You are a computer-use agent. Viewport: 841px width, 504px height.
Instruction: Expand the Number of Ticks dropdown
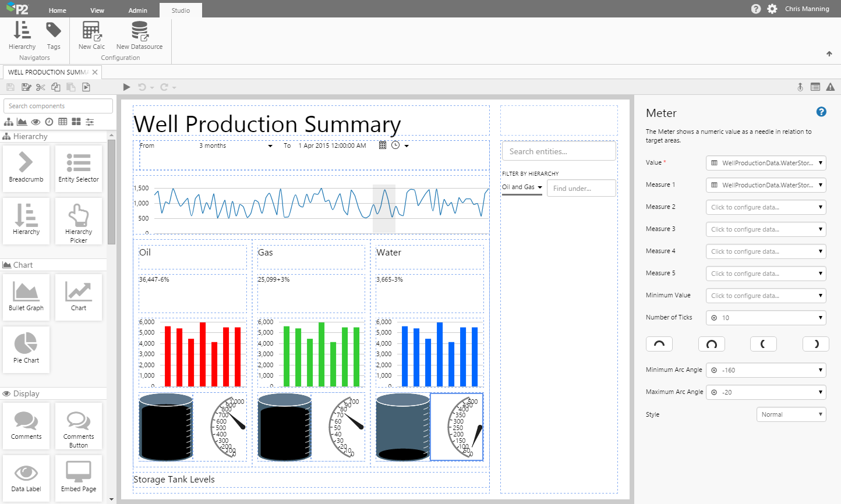pos(766,318)
